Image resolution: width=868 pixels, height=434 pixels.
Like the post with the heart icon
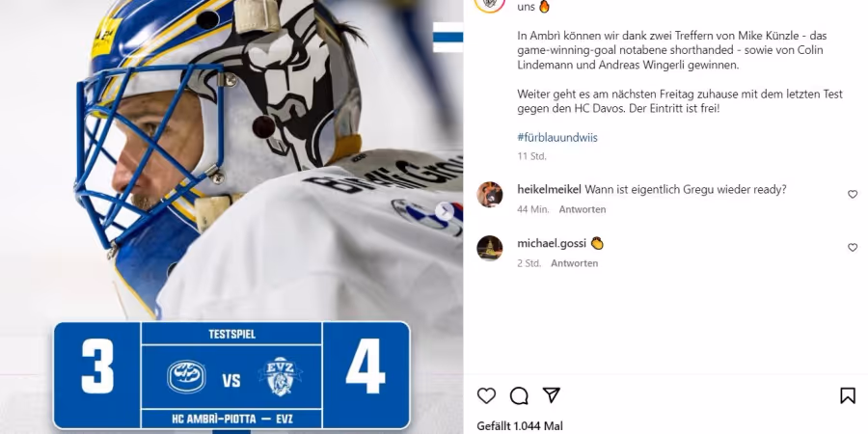click(x=486, y=395)
